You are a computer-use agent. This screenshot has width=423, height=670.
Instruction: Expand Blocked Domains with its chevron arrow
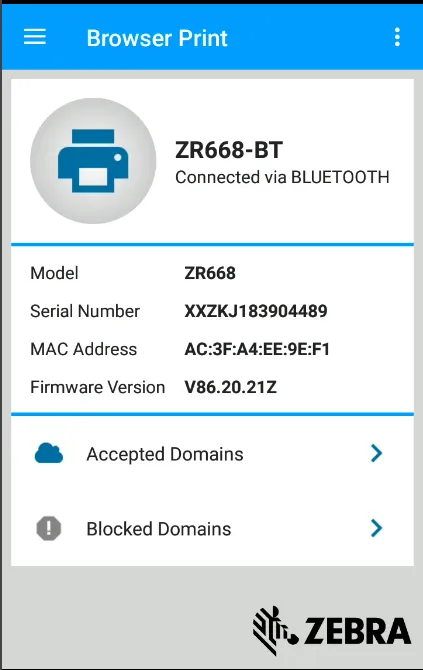click(x=376, y=528)
